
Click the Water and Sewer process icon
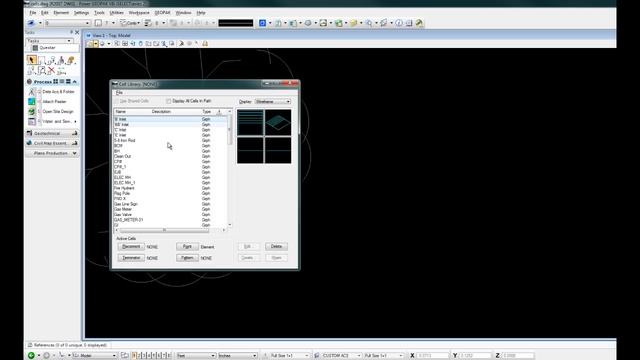(31, 121)
